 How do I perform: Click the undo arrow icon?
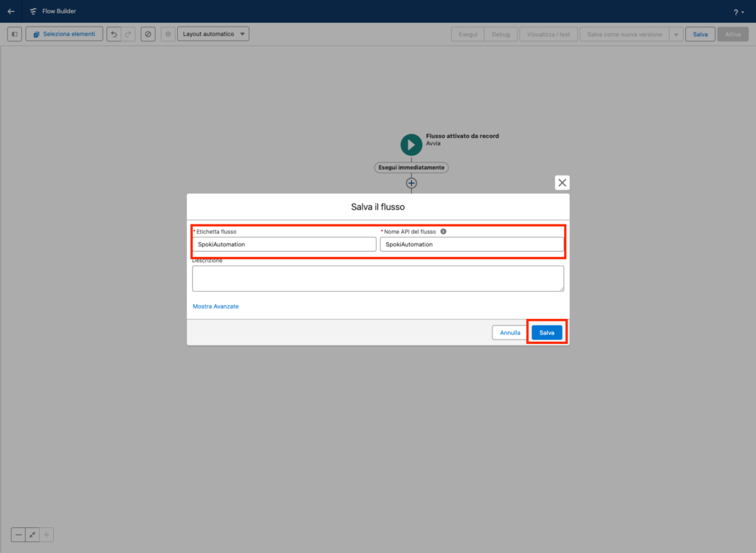click(x=114, y=34)
